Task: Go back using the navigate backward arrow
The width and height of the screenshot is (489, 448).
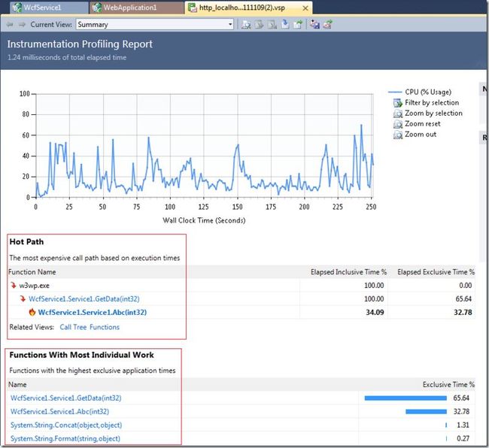Action: pyautogui.click(x=10, y=24)
